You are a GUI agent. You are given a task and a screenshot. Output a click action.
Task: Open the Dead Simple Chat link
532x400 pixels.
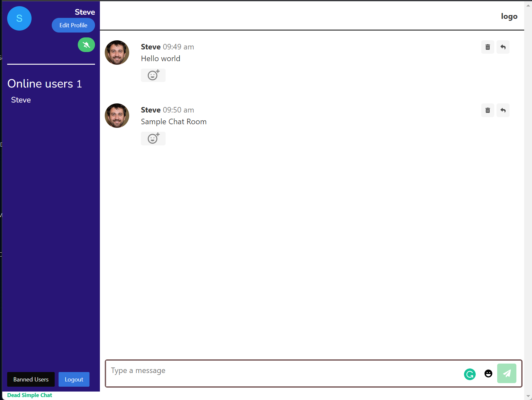[30, 395]
